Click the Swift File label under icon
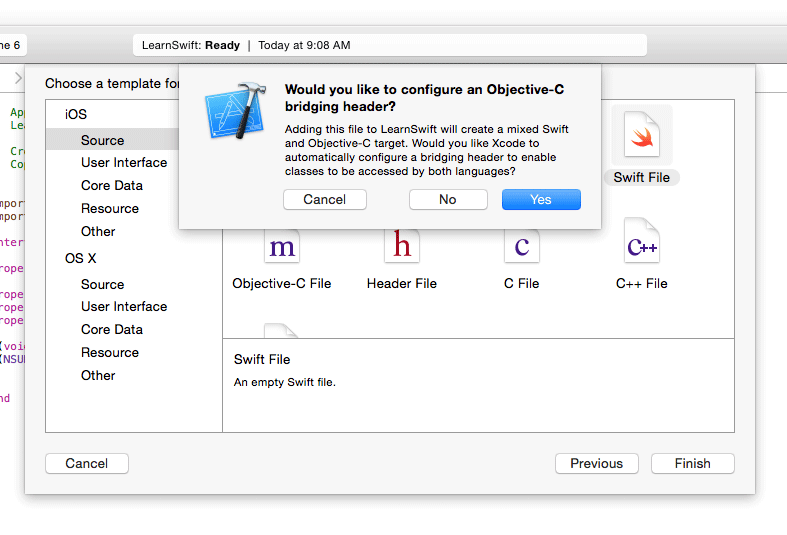 tap(641, 178)
